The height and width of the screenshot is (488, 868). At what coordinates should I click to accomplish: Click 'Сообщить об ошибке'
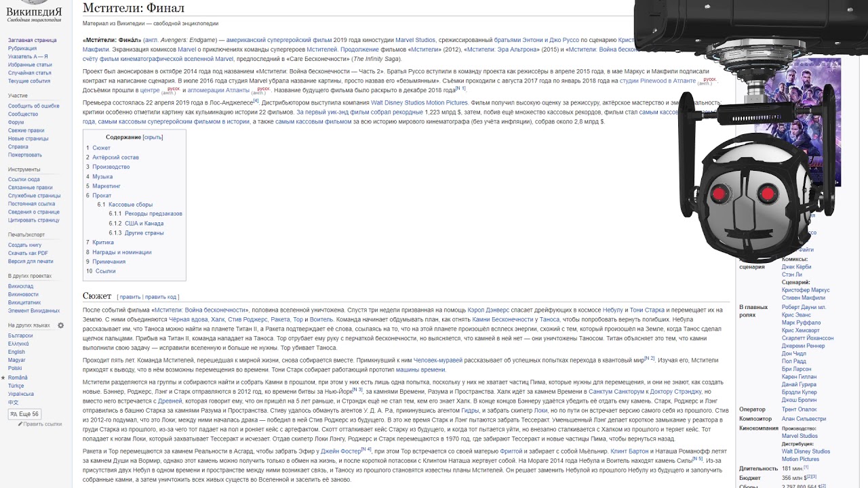(34, 106)
